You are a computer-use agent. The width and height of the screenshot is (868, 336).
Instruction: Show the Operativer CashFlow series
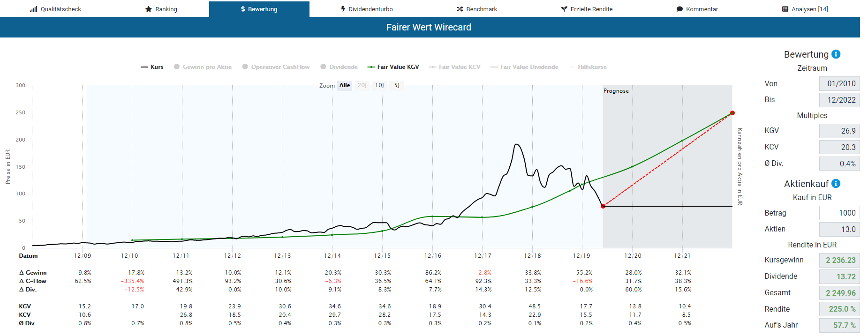(x=276, y=67)
